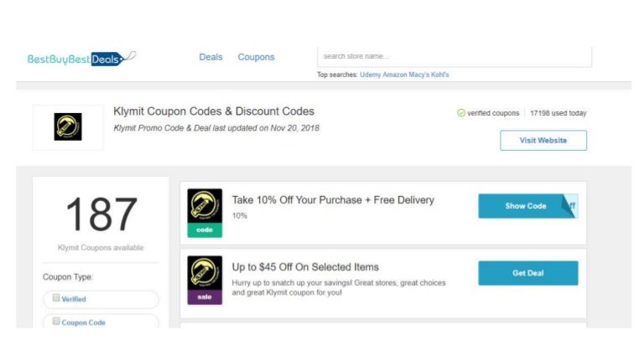644x362 pixels.
Task: Click the green code tag label
Action: pos(205,230)
